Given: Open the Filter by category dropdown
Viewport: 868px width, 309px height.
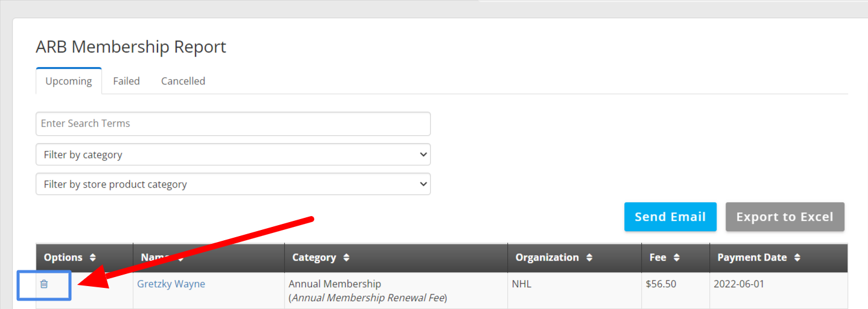Looking at the screenshot, I should tap(233, 154).
